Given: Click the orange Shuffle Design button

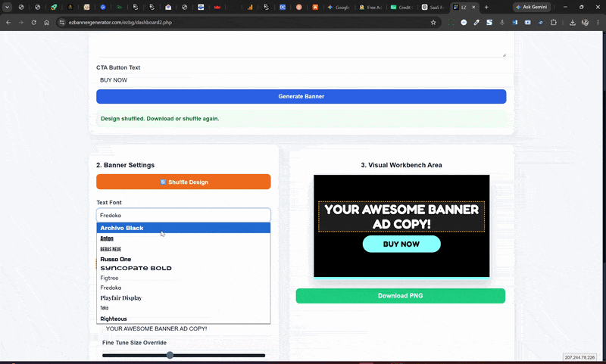Looking at the screenshot, I should 183,182.
